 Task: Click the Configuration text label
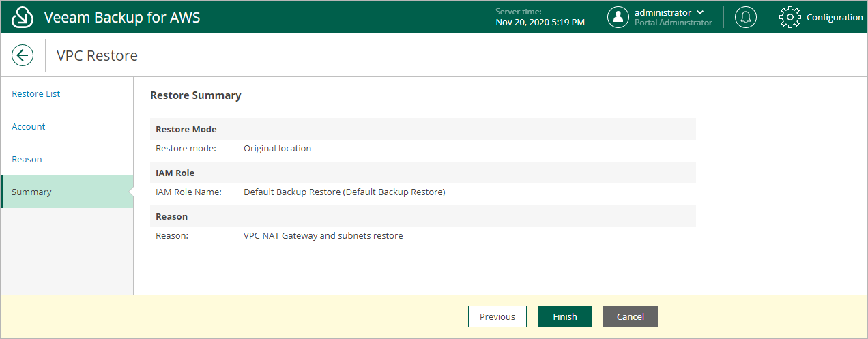click(835, 18)
